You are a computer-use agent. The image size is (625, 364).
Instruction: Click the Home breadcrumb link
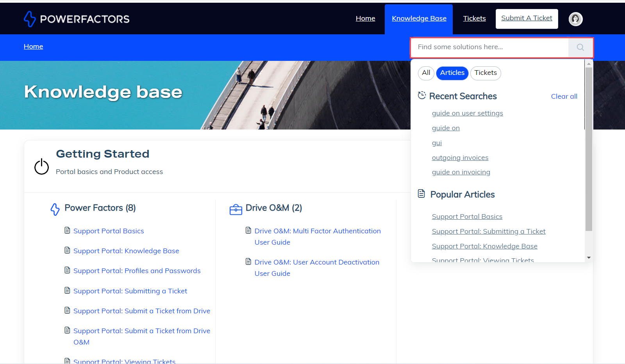[x=33, y=46]
